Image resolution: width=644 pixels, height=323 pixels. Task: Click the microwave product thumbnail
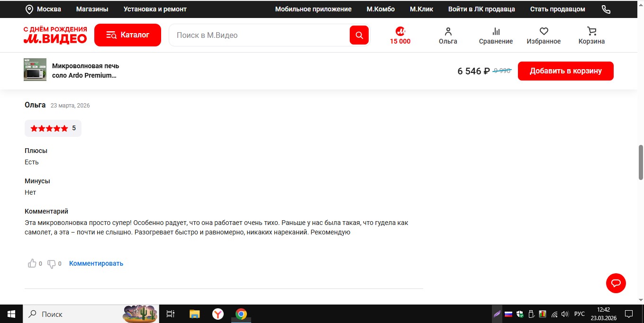click(35, 70)
